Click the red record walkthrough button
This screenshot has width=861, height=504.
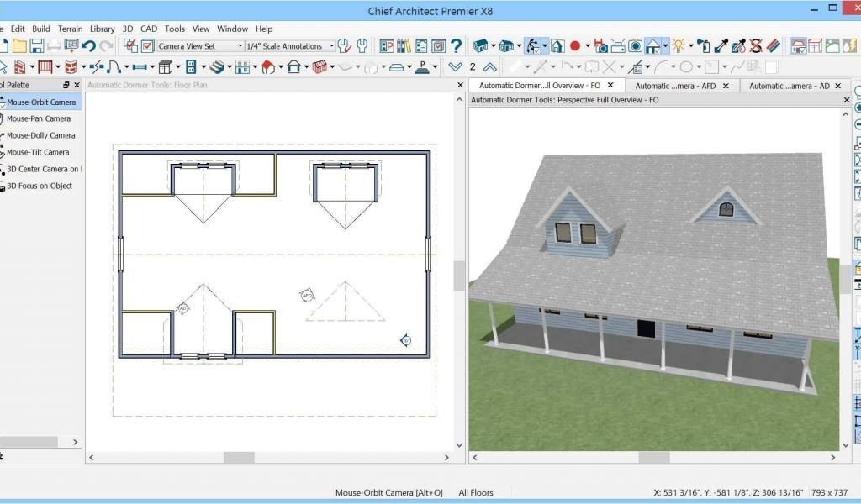click(575, 46)
